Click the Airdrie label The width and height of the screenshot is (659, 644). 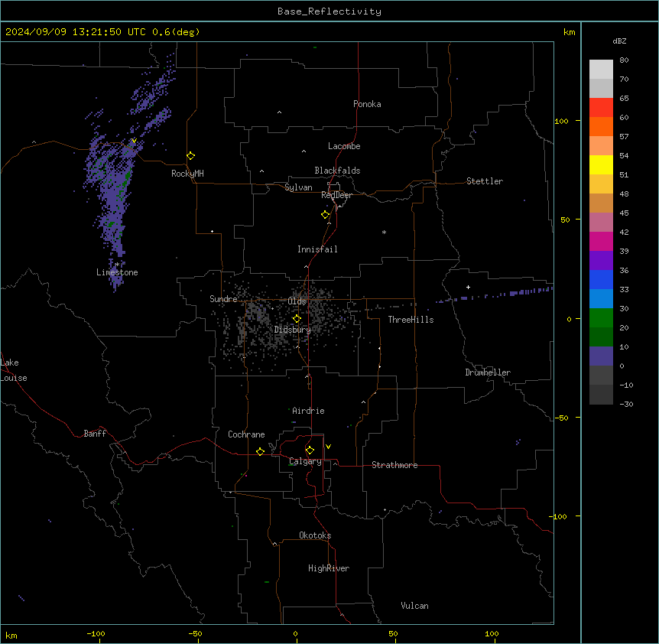click(308, 411)
